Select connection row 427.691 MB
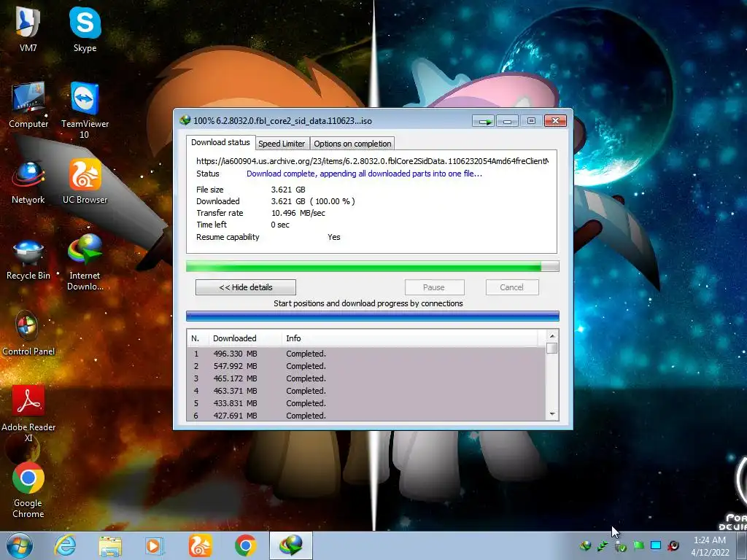The width and height of the screenshot is (747, 560). click(x=366, y=415)
